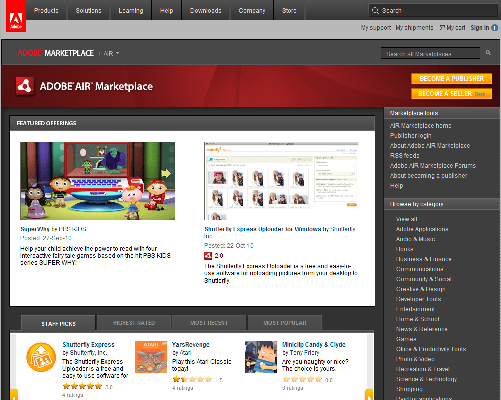The image size is (501, 400).
Task: Open the SuperWhy featured image
Action: pos(97,181)
